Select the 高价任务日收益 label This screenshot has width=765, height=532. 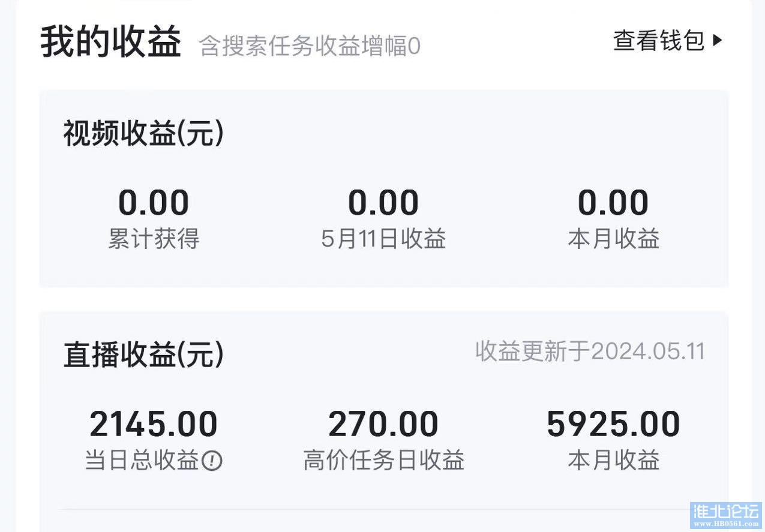[383, 461]
